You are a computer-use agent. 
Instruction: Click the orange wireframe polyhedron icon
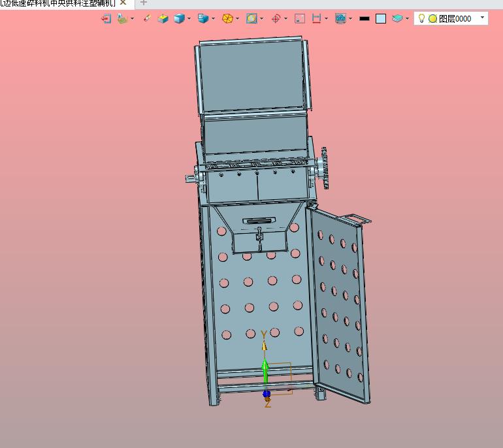click(x=227, y=18)
